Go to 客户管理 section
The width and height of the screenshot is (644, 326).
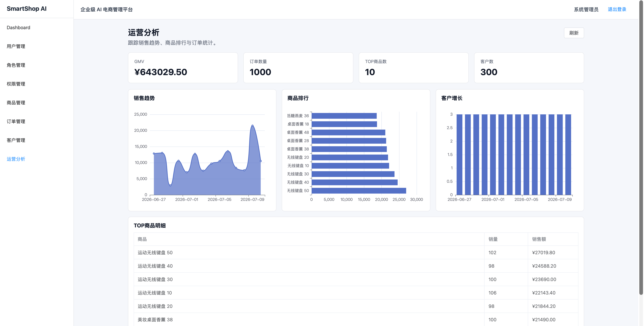(x=16, y=140)
